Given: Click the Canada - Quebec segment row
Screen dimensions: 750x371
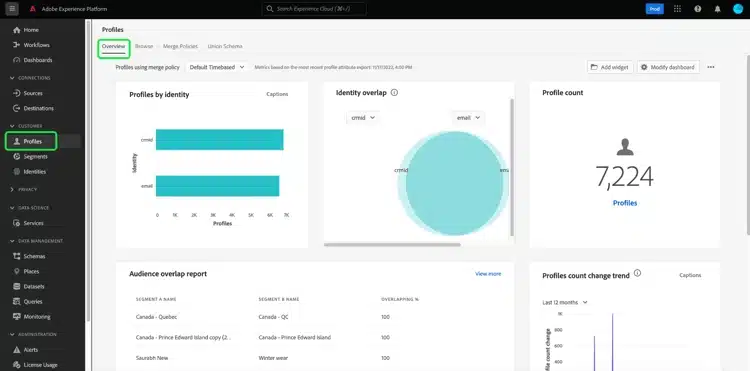Looking at the screenshot, I should pos(315,317).
